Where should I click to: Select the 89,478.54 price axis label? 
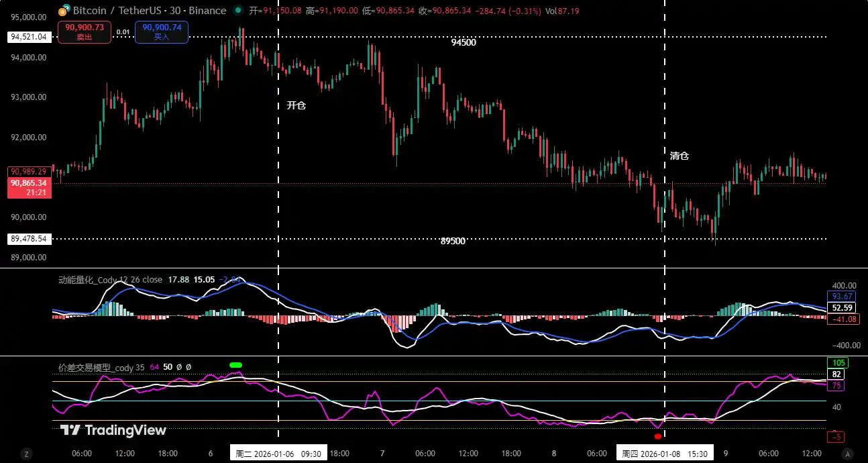(28, 239)
